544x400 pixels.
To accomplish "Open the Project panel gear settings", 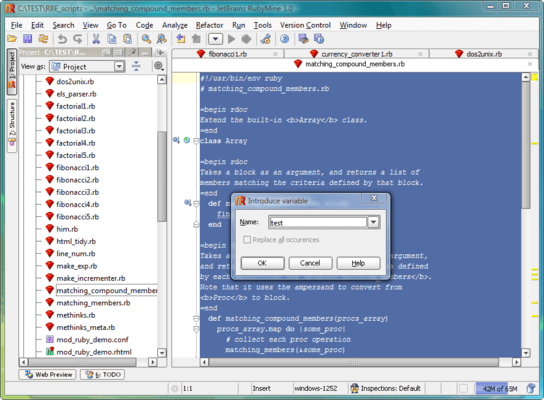I will (x=159, y=66).
